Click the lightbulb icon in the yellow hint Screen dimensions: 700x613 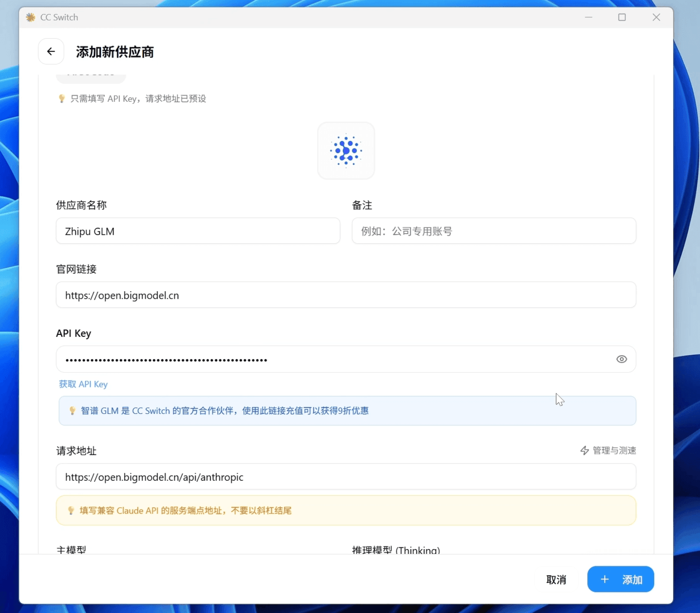click(71, 510)
